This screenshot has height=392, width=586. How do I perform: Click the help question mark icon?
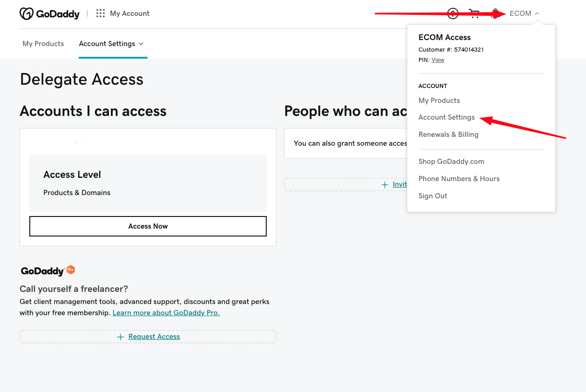pyautogui.click(x=452, y=14)
